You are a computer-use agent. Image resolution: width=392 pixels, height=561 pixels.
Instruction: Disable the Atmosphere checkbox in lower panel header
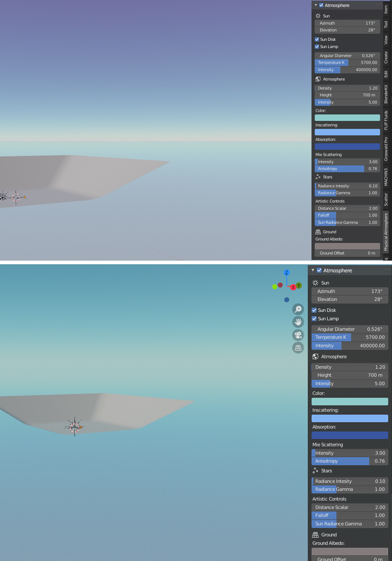319,270
